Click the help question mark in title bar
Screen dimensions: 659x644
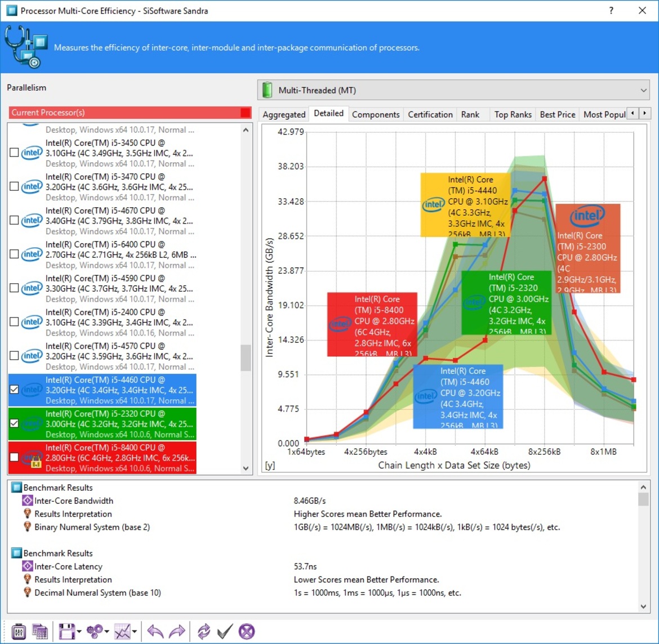(x=611, y=11)
